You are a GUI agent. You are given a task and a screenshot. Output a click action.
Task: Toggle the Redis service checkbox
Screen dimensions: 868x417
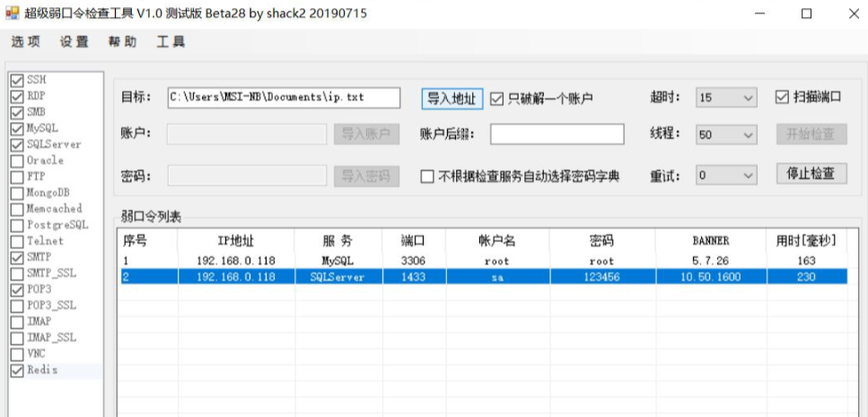17,370
